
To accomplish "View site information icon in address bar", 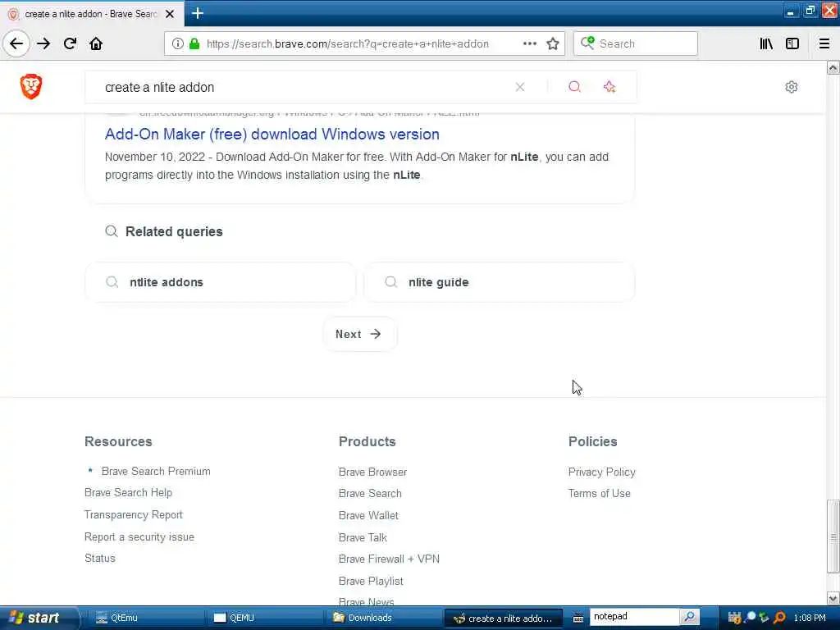I will pyautogui.click(x=178, y=43).
